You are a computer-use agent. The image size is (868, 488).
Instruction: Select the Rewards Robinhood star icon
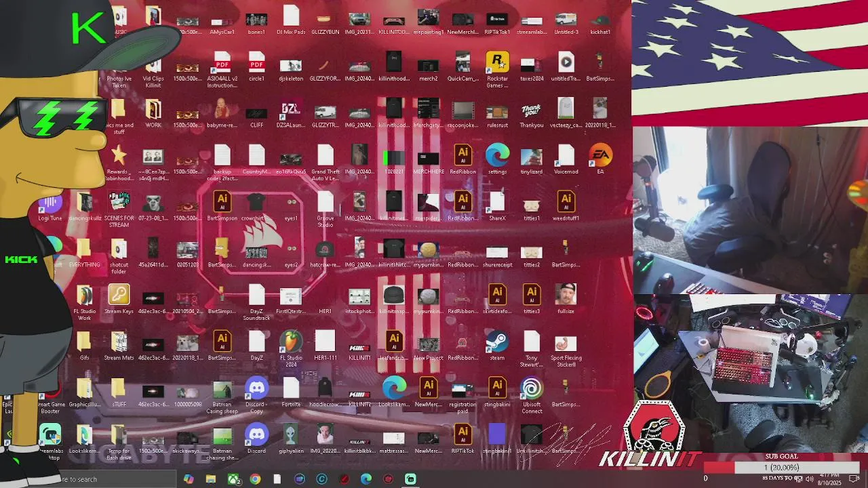[x=119, y=156]
